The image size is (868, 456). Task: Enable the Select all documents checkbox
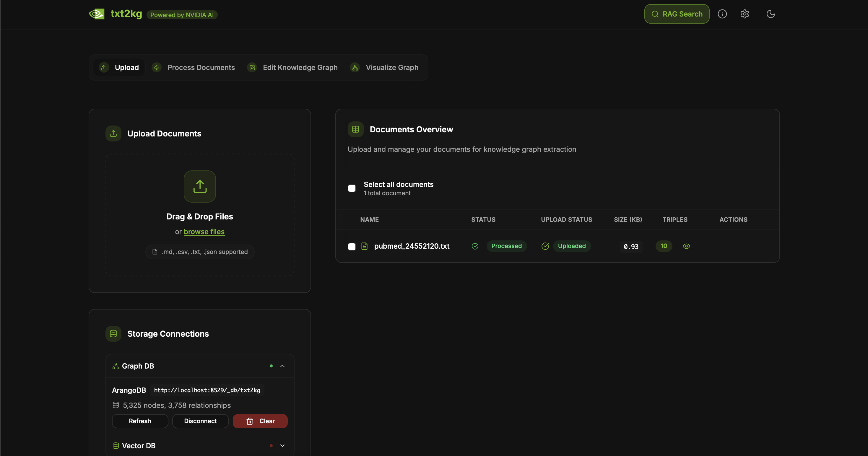[352, 188]
